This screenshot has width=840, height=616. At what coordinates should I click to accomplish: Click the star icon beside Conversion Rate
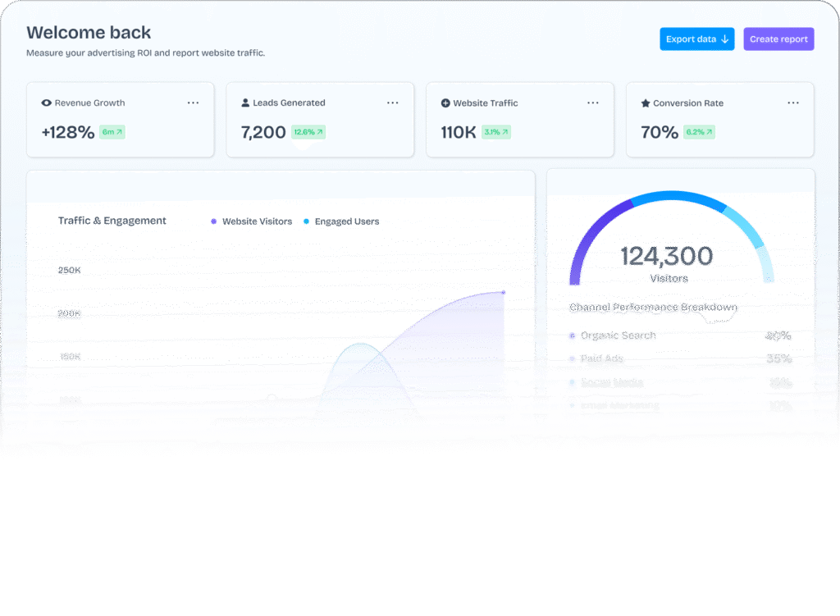pos(646,103)
